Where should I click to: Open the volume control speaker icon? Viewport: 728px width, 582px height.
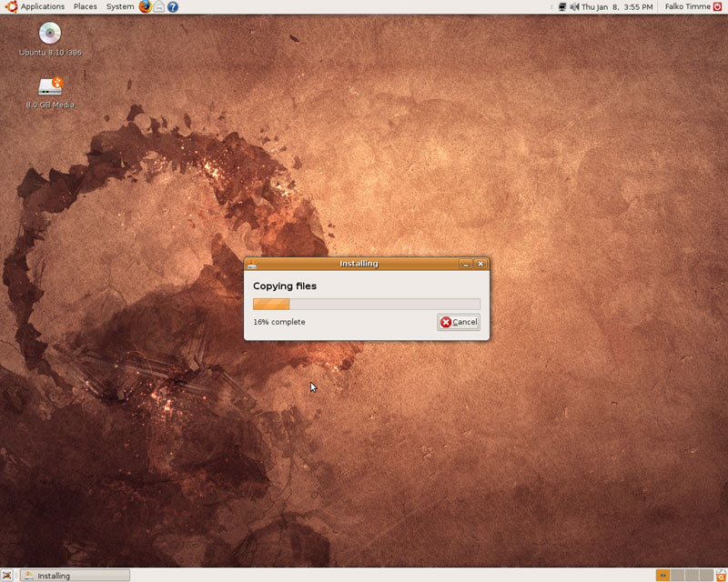[574, 6]
